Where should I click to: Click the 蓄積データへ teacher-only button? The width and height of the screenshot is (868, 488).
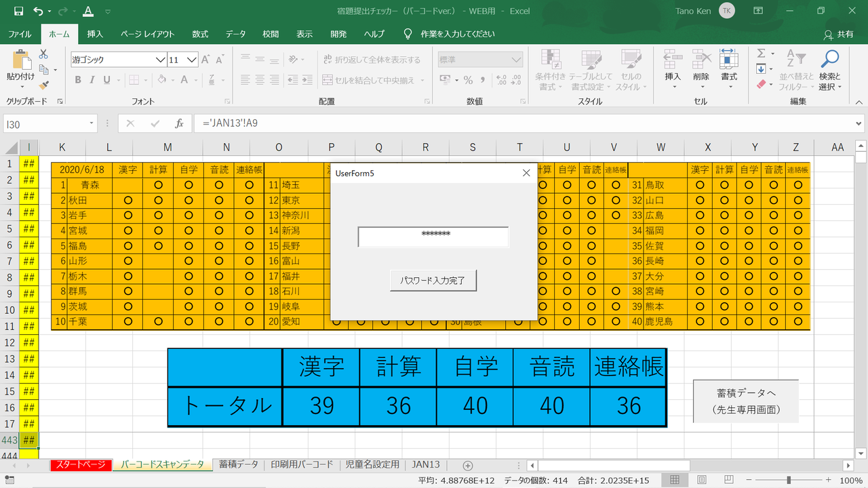(x=746, y=401)
